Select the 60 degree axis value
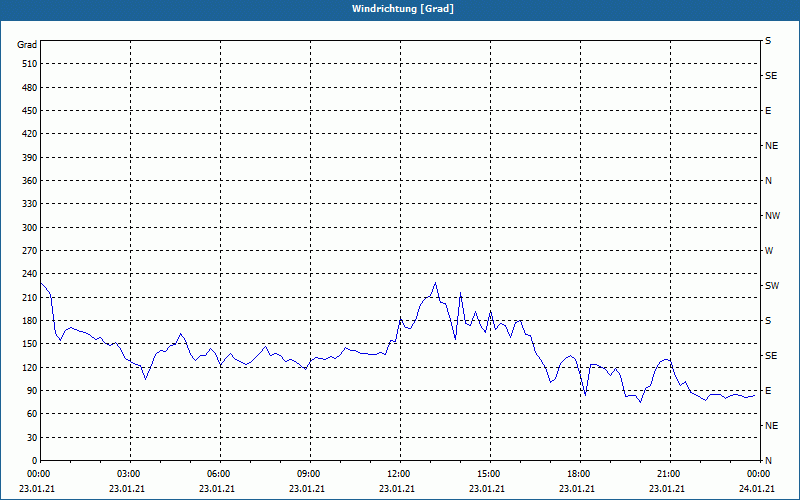The height and width of the screenshot is (500, 800). tap(32, 414)
